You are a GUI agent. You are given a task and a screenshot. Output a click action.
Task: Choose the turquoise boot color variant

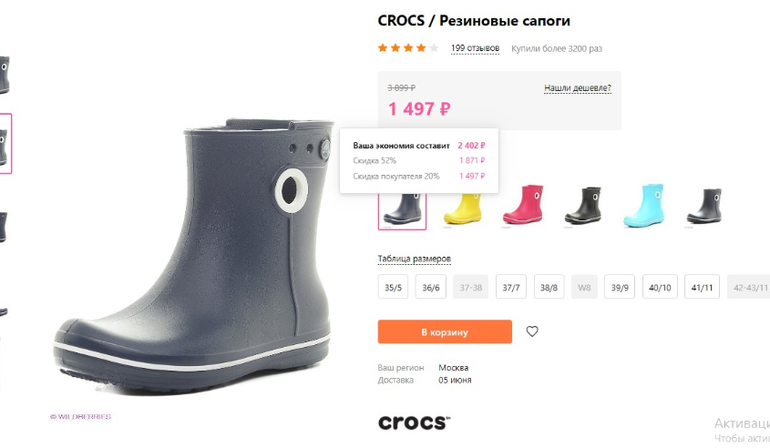pyautogui.click(x=644, y=205)
